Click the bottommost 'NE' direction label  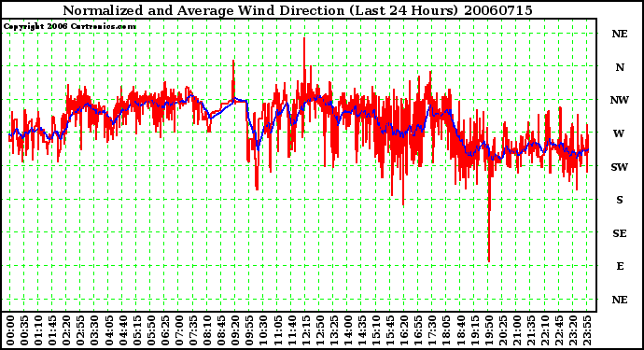(620, 300)
